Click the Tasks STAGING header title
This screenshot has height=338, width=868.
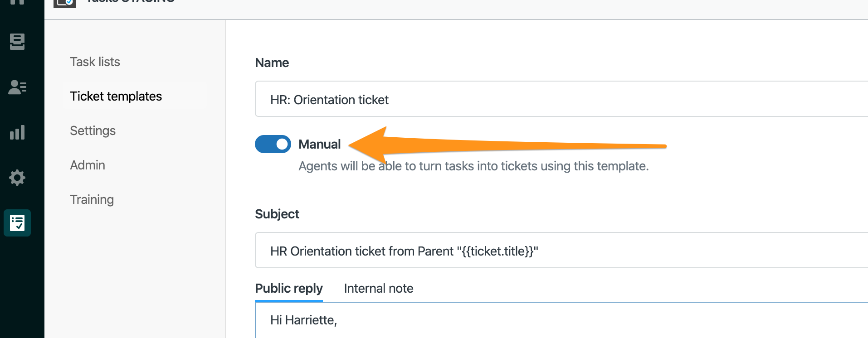(131, 1)
